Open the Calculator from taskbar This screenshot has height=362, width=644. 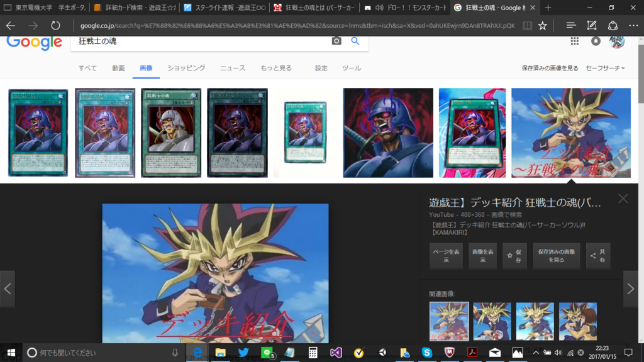[x=313, y=353]
